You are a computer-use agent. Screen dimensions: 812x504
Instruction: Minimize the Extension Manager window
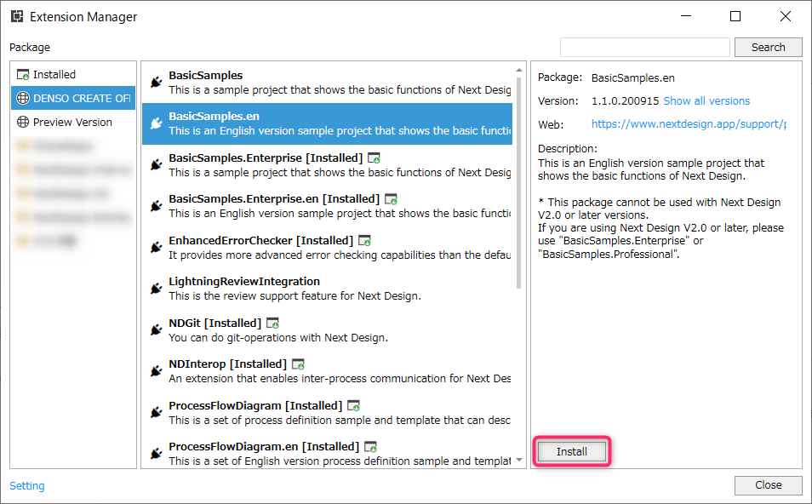(686, 16)
